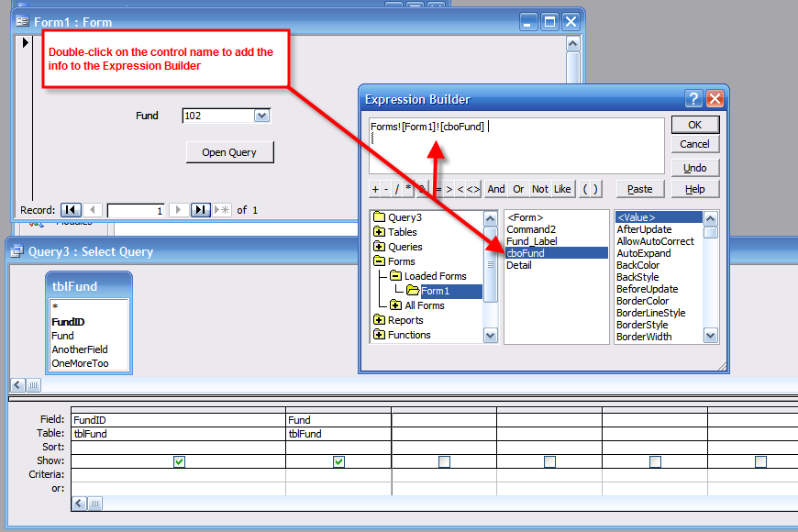Select AfterUpdate in the property list

click(644, 229)
